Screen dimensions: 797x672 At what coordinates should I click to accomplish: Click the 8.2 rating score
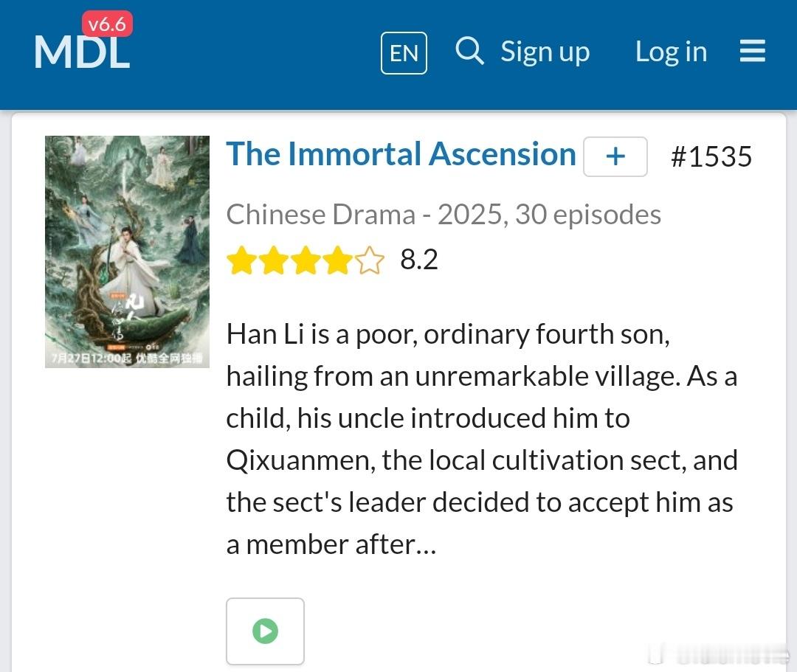(x=419, y=260)
